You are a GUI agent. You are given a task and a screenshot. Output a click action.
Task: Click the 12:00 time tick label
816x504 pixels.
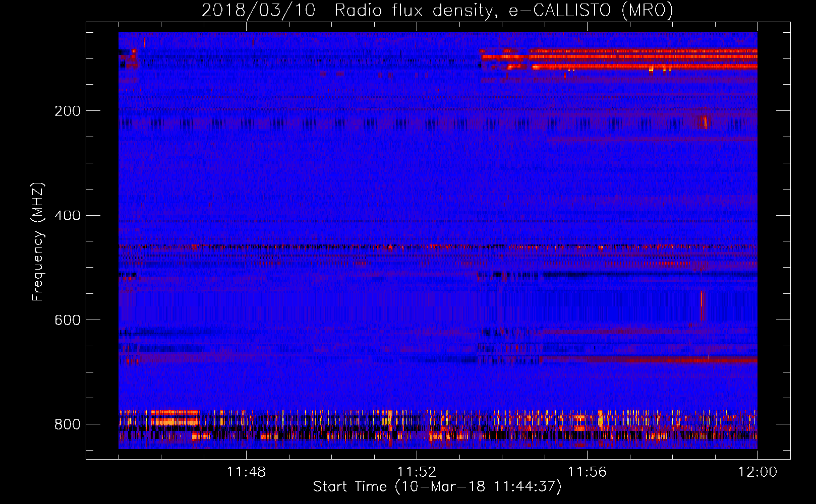[x=757, y=472]
